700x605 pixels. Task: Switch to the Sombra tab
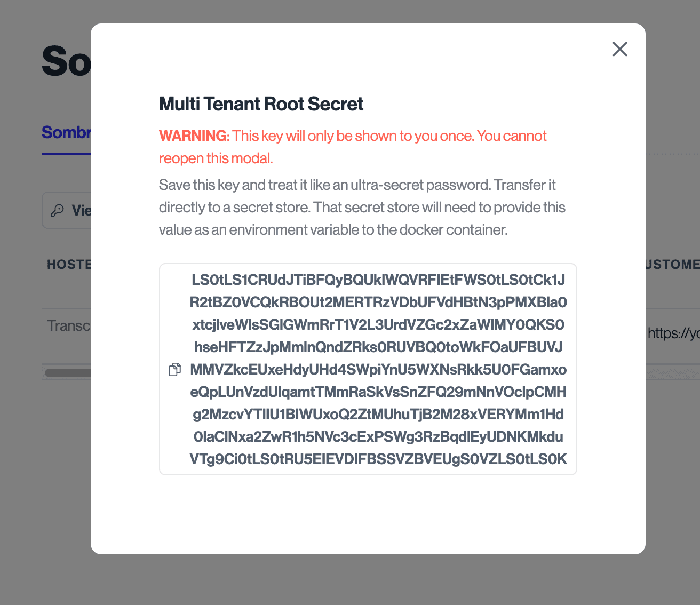67,132
